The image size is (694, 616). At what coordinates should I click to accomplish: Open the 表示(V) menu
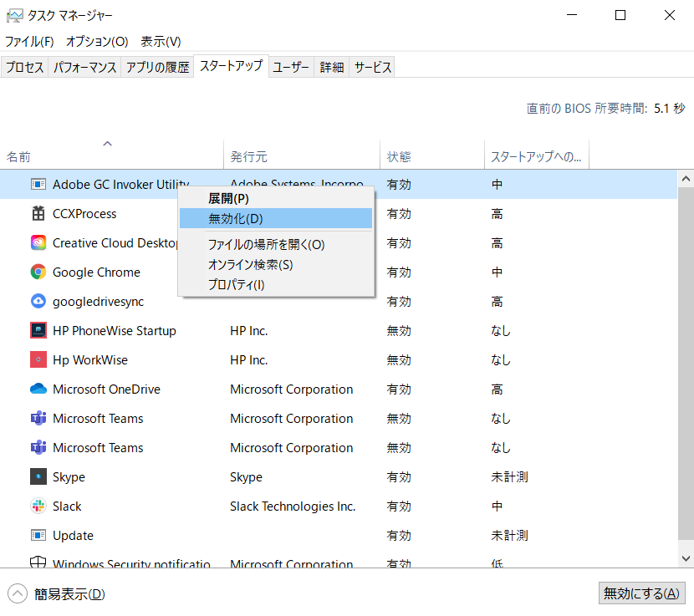coord(161,42)
